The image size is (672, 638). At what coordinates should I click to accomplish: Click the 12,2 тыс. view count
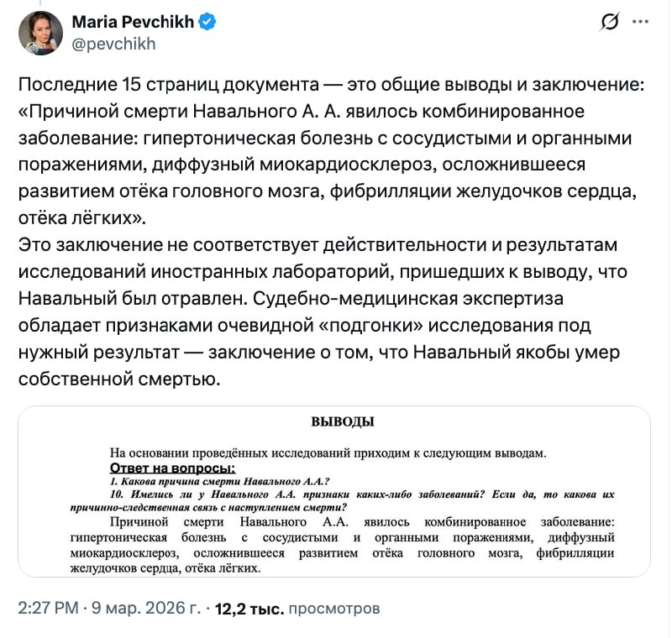coord(249,608)
